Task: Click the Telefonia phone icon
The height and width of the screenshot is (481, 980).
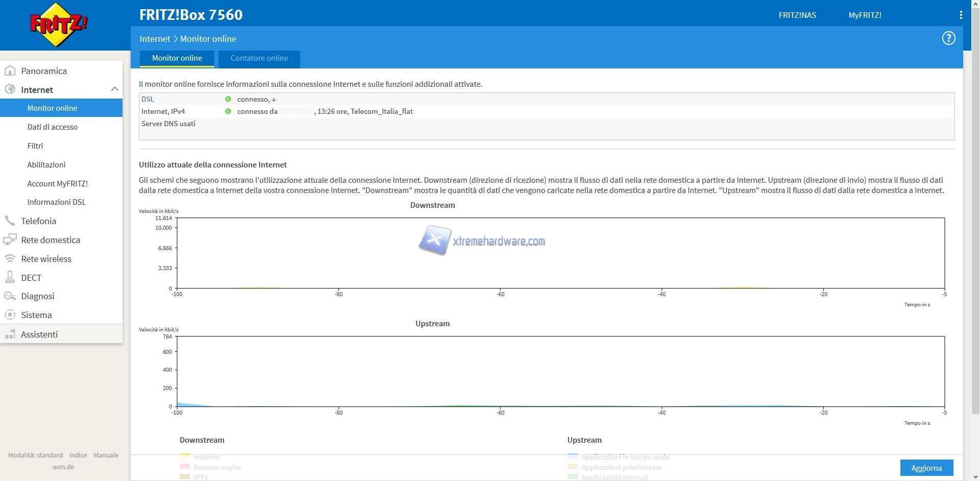Action: pos(10,221)
